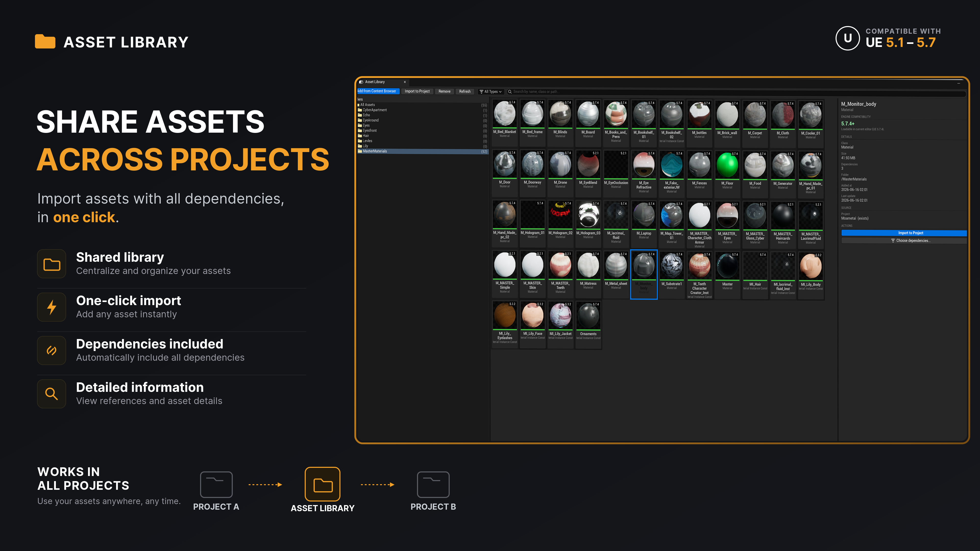Screen dimensions: 980x551
Task: Click the Refresh button
Action: point(464,91)
